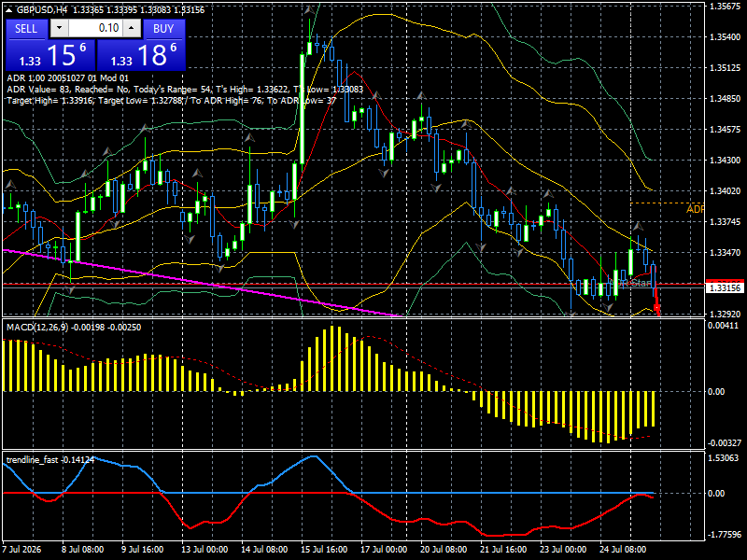The width and height of the screenshot is (747, 560).
Task: Select the magenta descending trendline
Action: click(200, 283)
